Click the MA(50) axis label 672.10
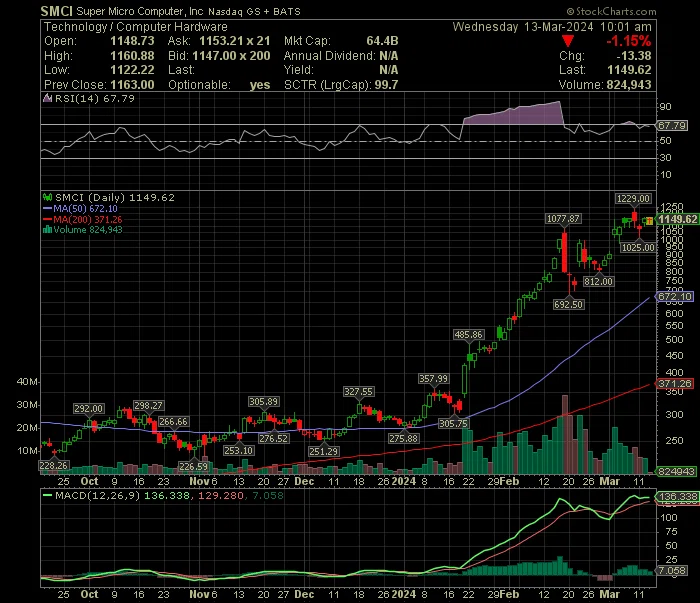700x603 pixels. 675,296
